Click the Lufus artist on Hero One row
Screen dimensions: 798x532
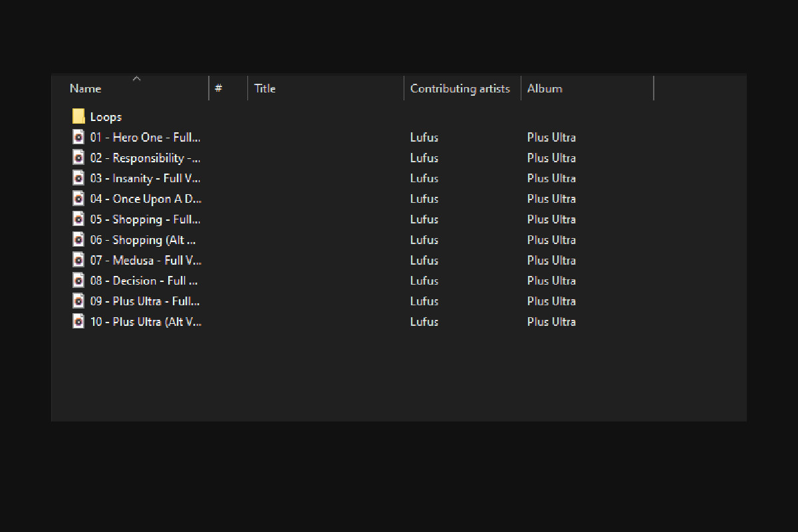tap(424, 138)
